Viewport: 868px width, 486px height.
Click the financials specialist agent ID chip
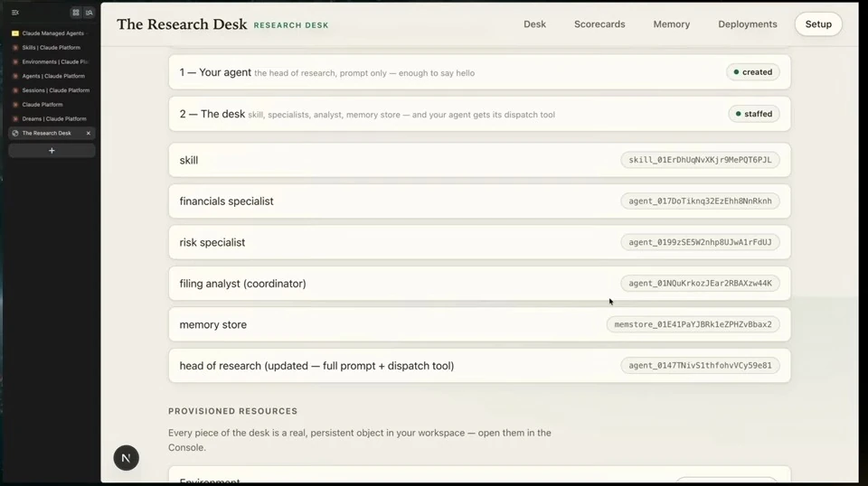tap(700, 201)
